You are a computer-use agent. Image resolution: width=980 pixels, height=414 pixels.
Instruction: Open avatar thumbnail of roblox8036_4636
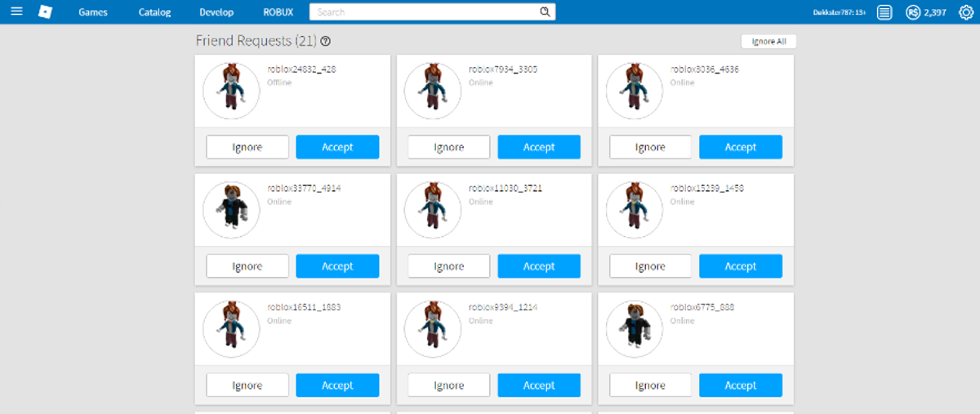pos(635,91)
